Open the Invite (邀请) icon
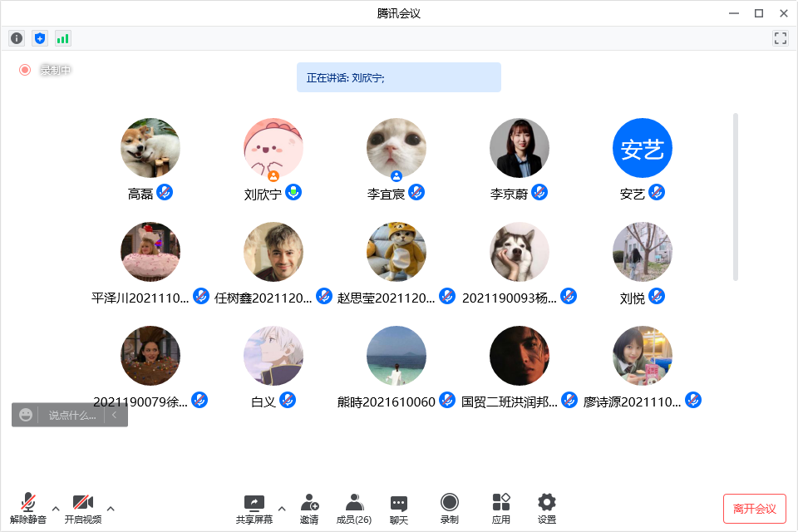This screenshot has height=532, width=798. pos(309,508)
